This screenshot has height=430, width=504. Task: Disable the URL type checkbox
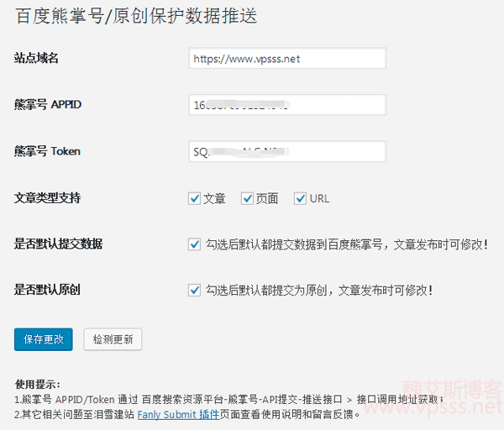point(300,199)
